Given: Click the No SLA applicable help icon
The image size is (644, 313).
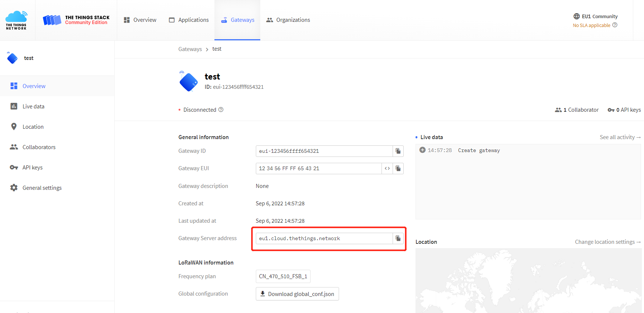Looking at the screenshot, I should coord(615,25).
